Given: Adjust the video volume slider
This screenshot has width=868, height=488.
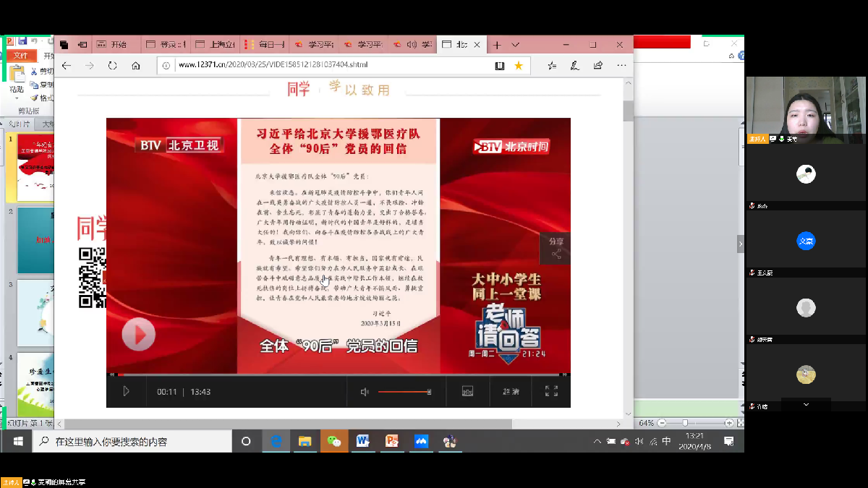Looking at the screenshot, I should pos(404,392).
